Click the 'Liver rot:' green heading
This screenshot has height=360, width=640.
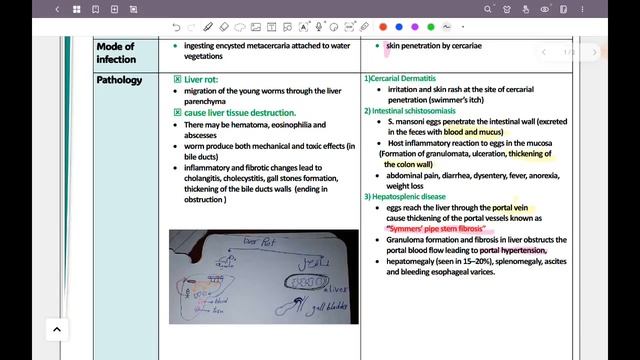(201, 80)
